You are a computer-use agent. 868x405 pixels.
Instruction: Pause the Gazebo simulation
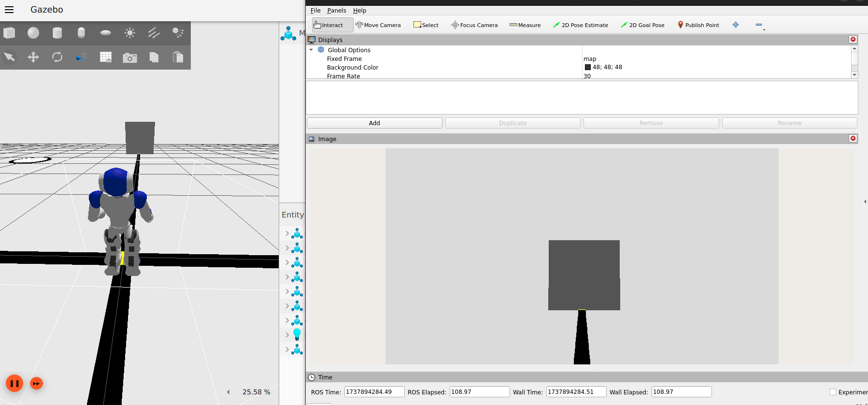tap(14, 384)
